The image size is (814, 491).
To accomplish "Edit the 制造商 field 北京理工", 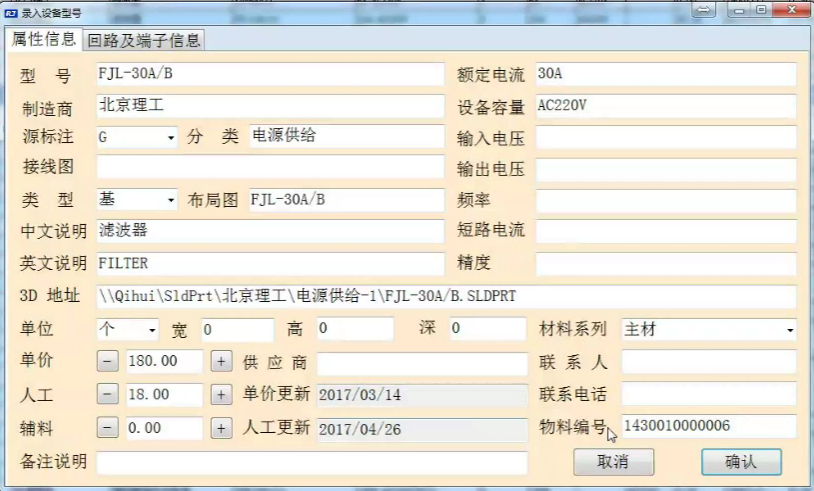I will pyautogui.click(x=270, y=106).
